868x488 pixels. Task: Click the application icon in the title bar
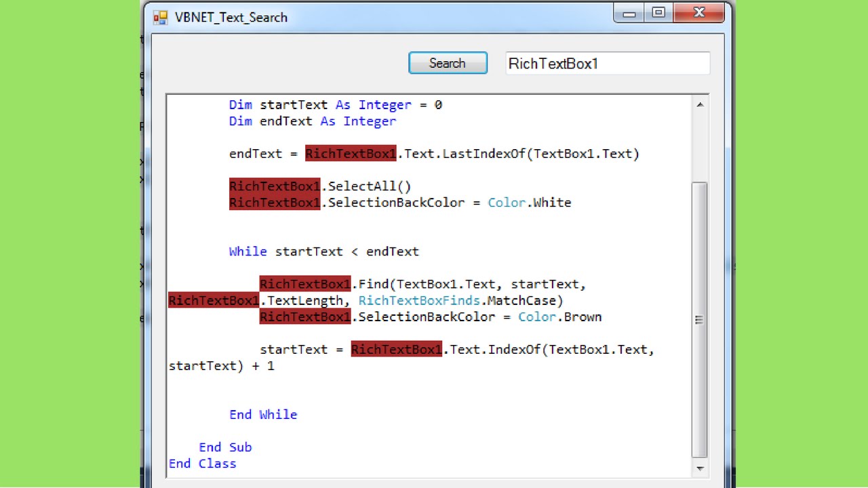click(160, 18)
